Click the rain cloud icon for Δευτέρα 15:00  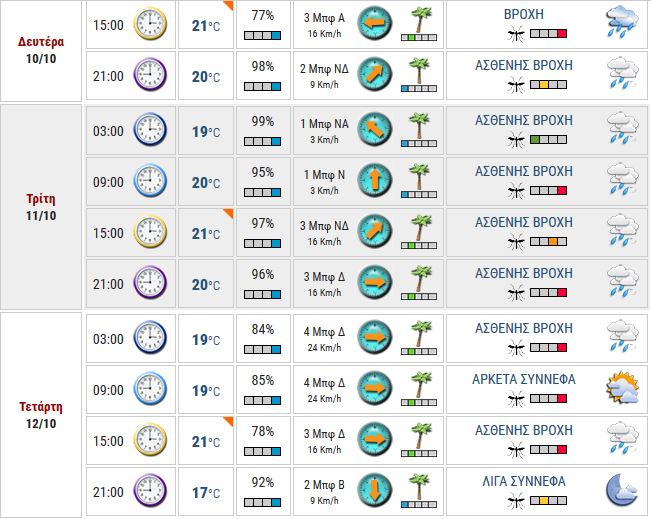pyautogui.click(x=622, y=22)
